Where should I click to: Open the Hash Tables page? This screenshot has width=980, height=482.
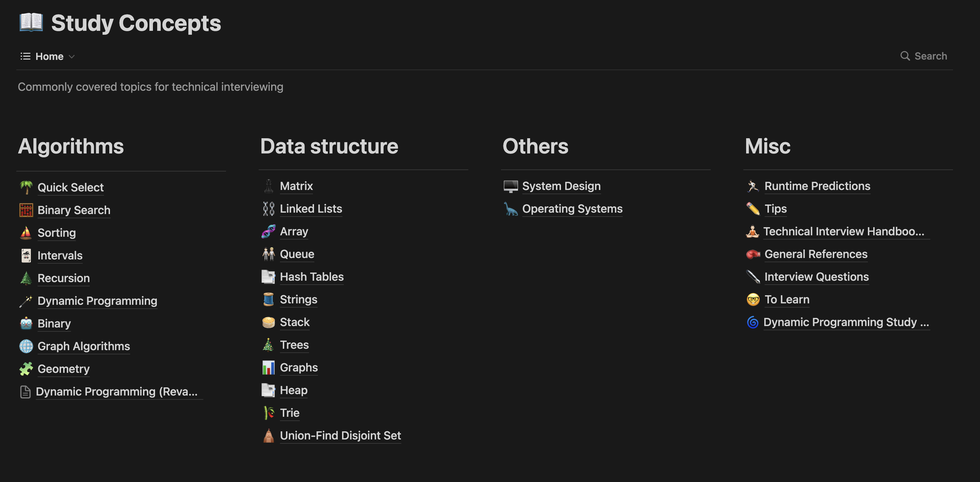[x=312, y=276]
